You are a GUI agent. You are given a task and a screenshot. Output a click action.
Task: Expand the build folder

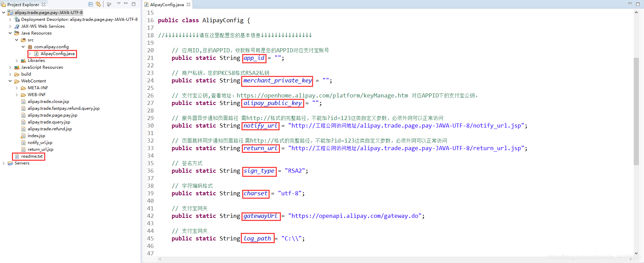[x=10, y=74]
